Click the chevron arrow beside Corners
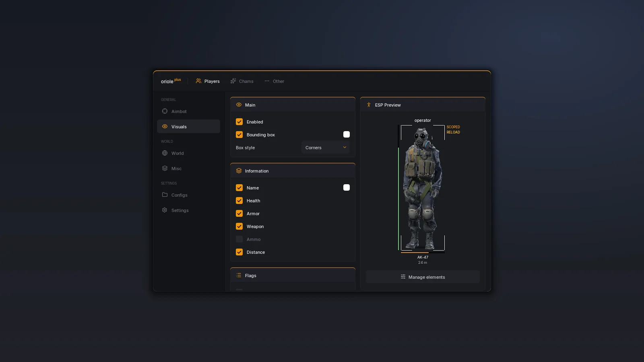Viewport: 644px width, 362px height. (x=345, y=148)
